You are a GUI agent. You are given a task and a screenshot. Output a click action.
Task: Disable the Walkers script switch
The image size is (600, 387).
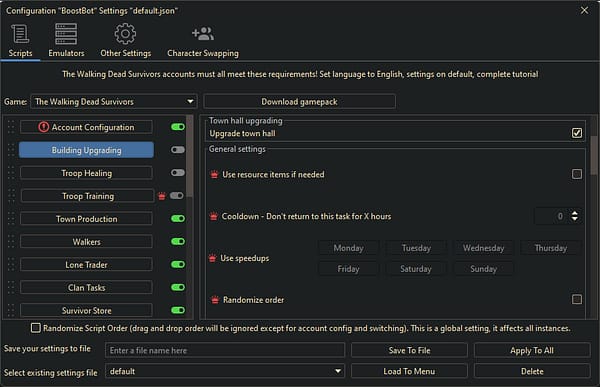pos(178,242)
